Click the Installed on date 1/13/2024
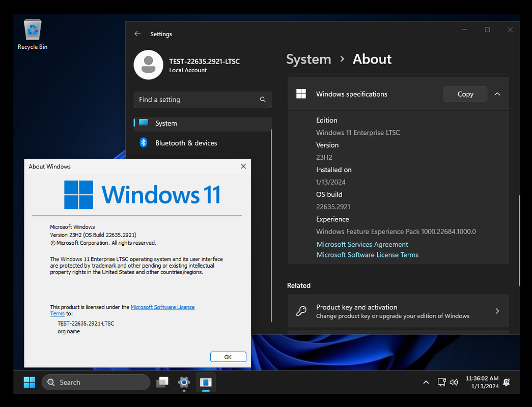The image size is (532, 407). [x=331, y=182]
